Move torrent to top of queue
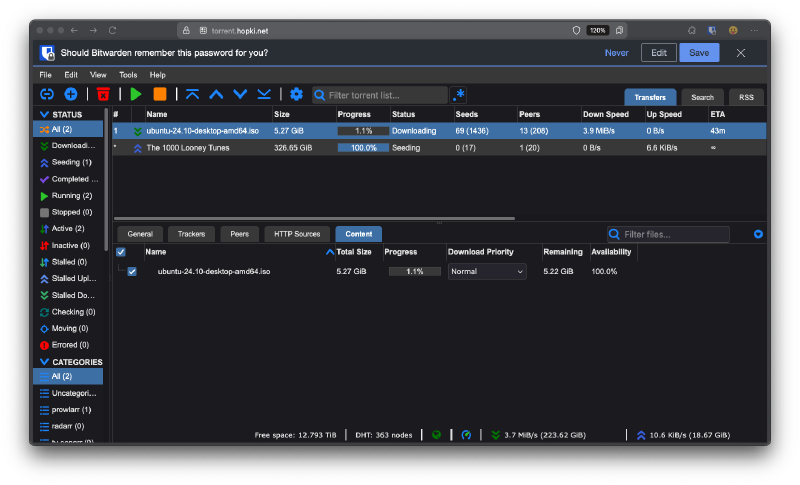This screenshot has width=800, height=485. (x=192, y=94)
